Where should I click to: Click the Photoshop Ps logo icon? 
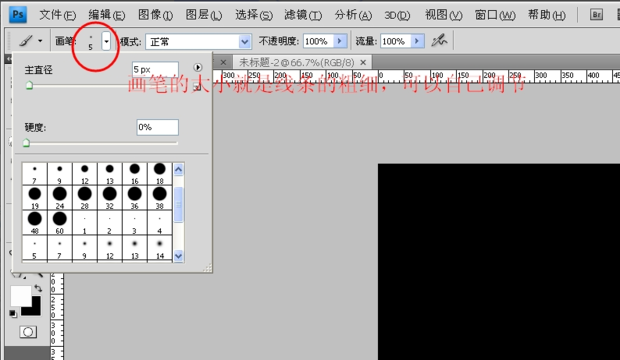18,14
